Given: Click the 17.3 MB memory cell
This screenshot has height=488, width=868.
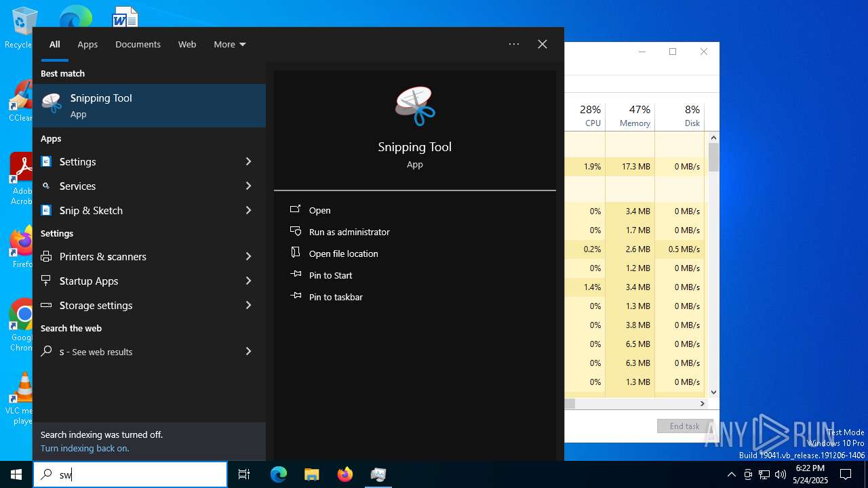Looking at the screenshot, I should [630, 166].
